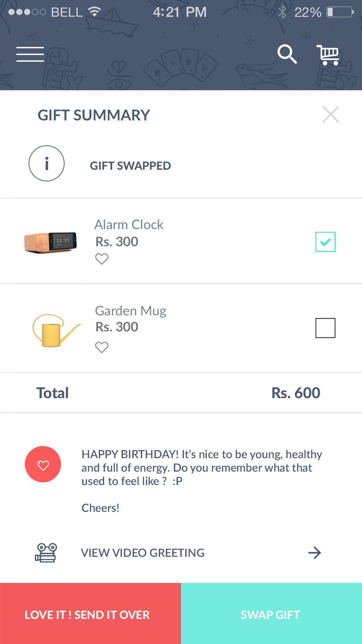Tap the red heart message badge
Viewport: 362px width, 644px height.
tap(43, 464)
